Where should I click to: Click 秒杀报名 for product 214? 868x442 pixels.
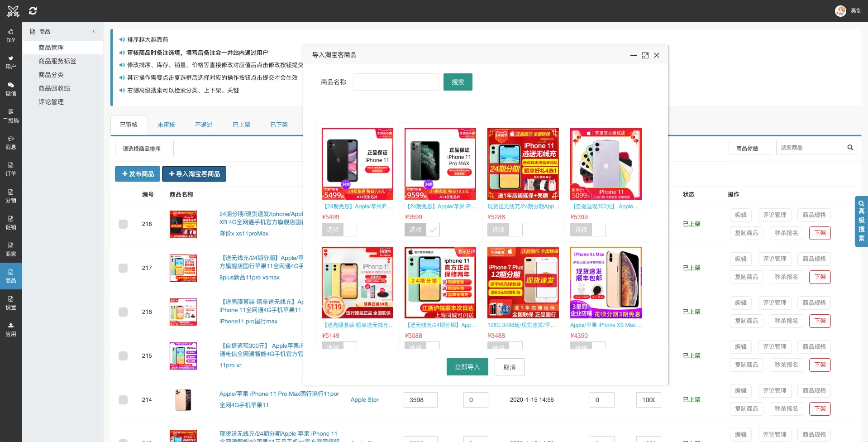(786, 409)
